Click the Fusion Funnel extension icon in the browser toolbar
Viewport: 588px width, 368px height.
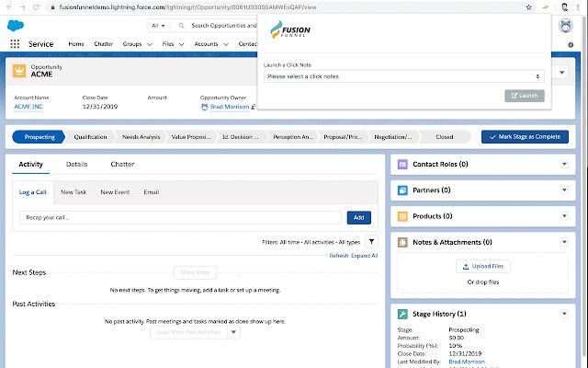[x=546, y=7]
